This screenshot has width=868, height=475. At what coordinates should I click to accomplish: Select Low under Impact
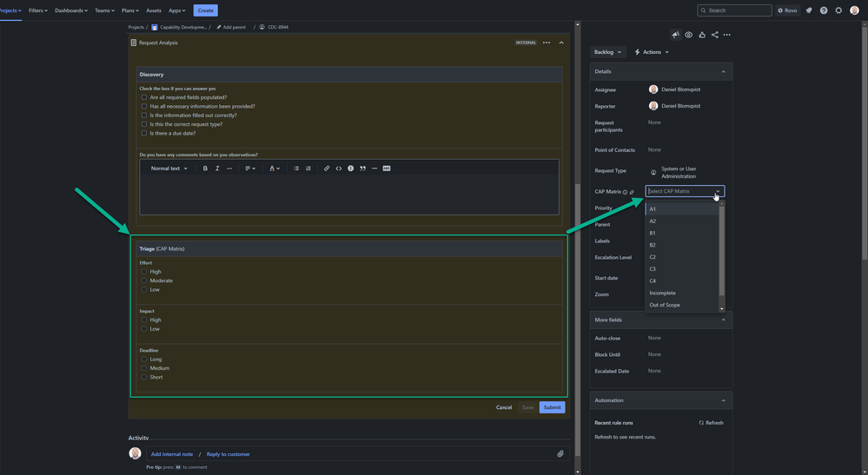(x=144, y=329)
